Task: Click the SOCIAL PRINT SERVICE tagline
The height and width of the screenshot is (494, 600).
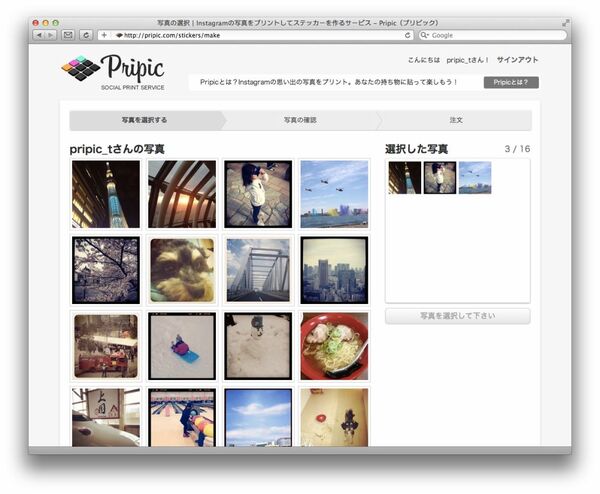Action: pos(133,88)
